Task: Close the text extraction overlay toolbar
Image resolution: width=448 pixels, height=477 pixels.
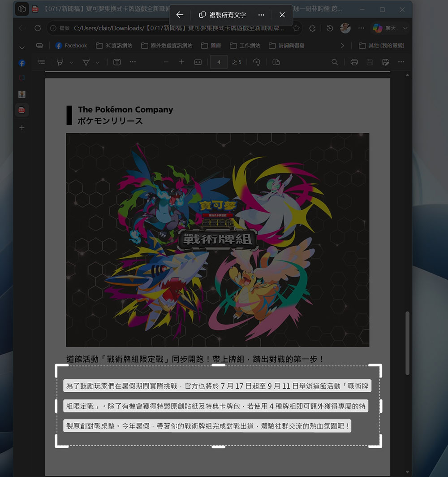Action: click(x=282, y=15)
